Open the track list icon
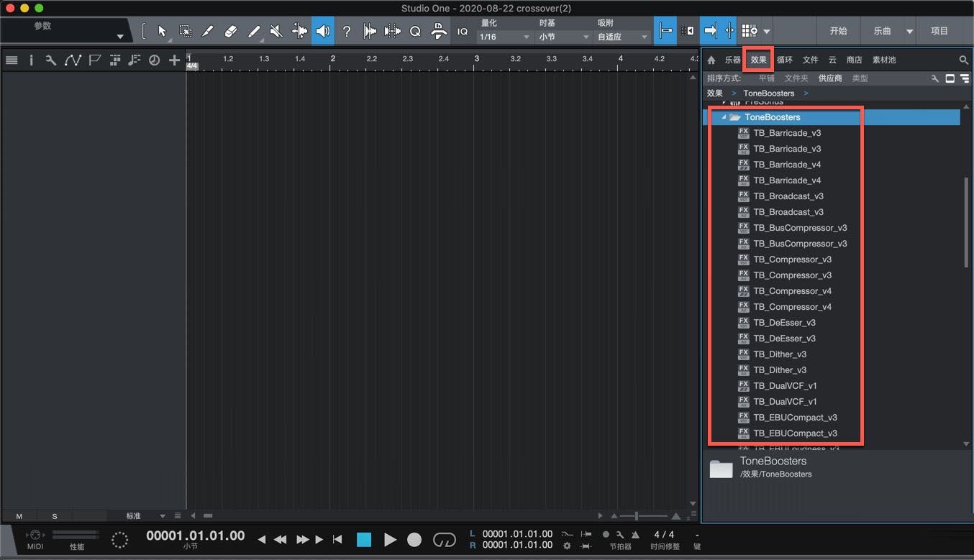The height and width of the screenshot is (560, 974). (12, 60)
